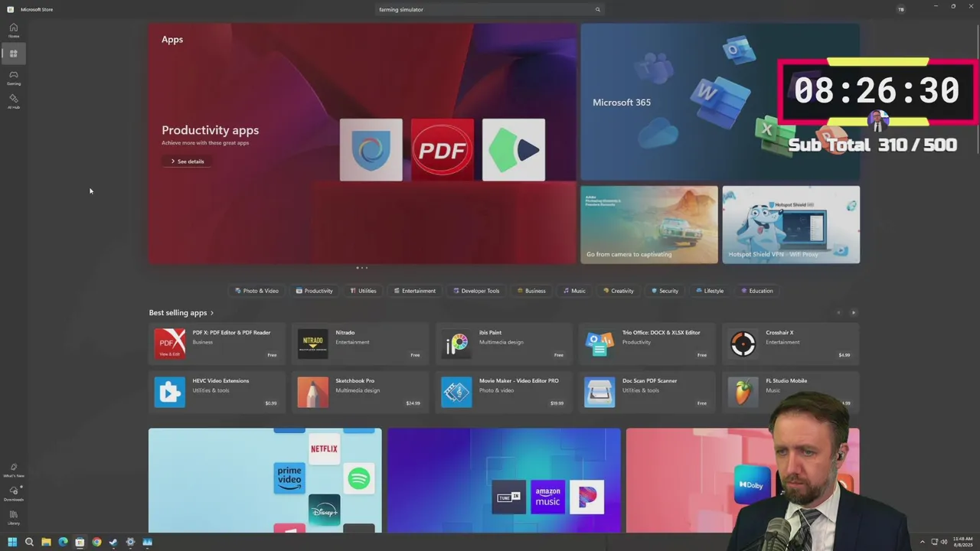Filter by Entertainment category

point(415,291)
